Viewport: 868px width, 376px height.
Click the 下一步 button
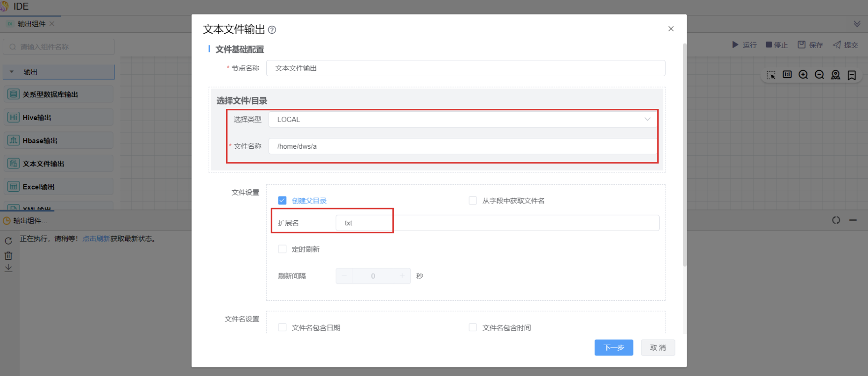tap(613, 347)
